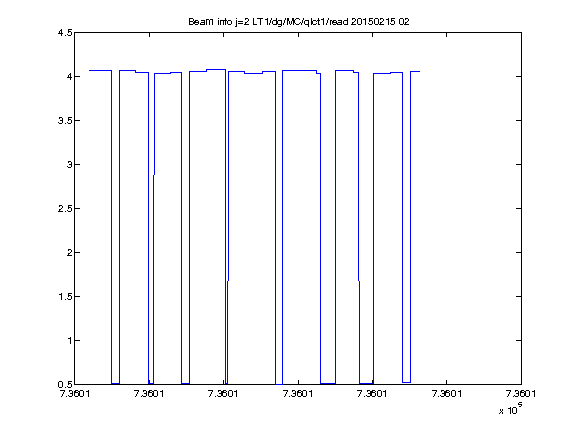Image resolution: width=576 pixels, height=432 pixels.
Task: Select the 1.5 y-axis tick label
Action: [x=65, y=296]
